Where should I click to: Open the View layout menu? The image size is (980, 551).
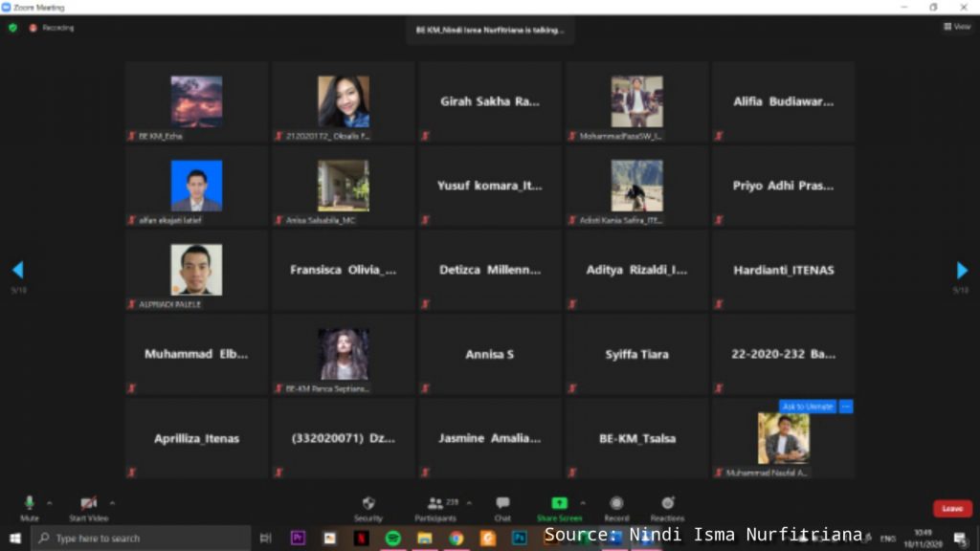point(956,27)
